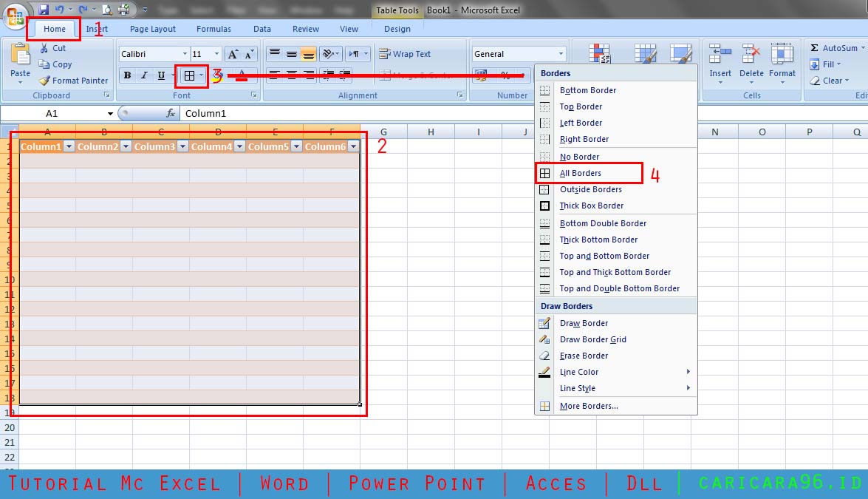This screenshot has width=868, height=499.
Task: Click the red Font Color swatch
Action: coord(240,75)
